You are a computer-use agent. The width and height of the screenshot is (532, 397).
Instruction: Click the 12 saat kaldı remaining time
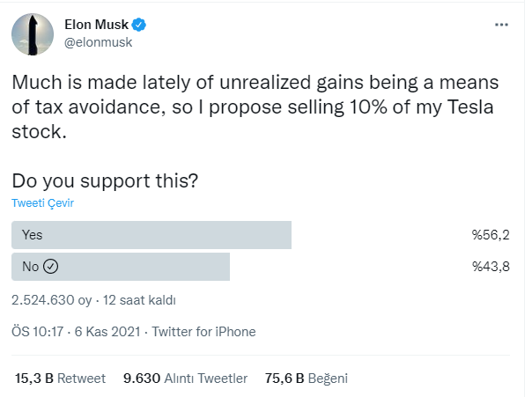[x=139, y=300]
